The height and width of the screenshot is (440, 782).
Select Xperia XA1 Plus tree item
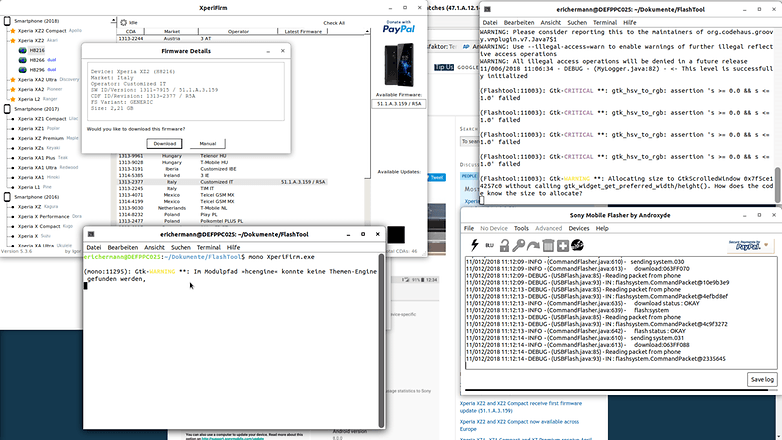42,158
